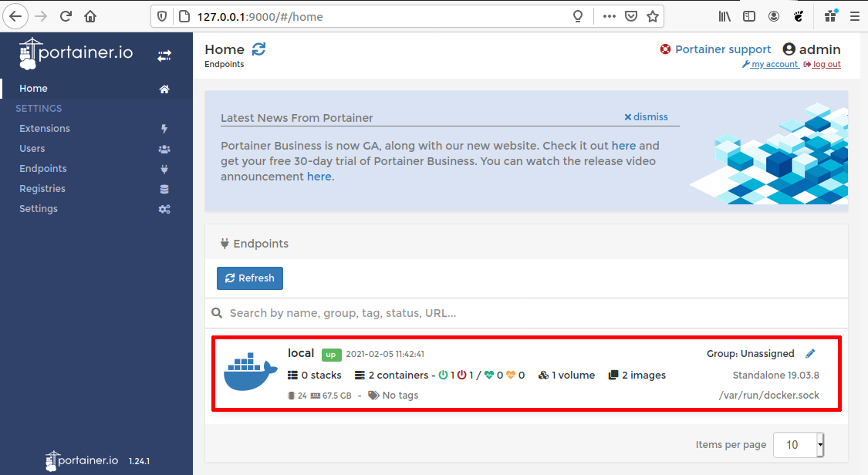
Task: Open the browser library icon
Action: (x=724, y=17)
